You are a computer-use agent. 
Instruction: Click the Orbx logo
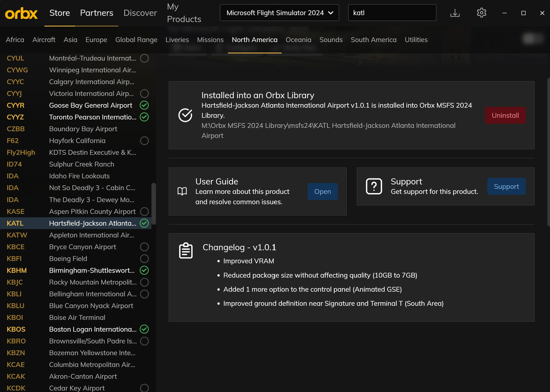pos(21,13)
